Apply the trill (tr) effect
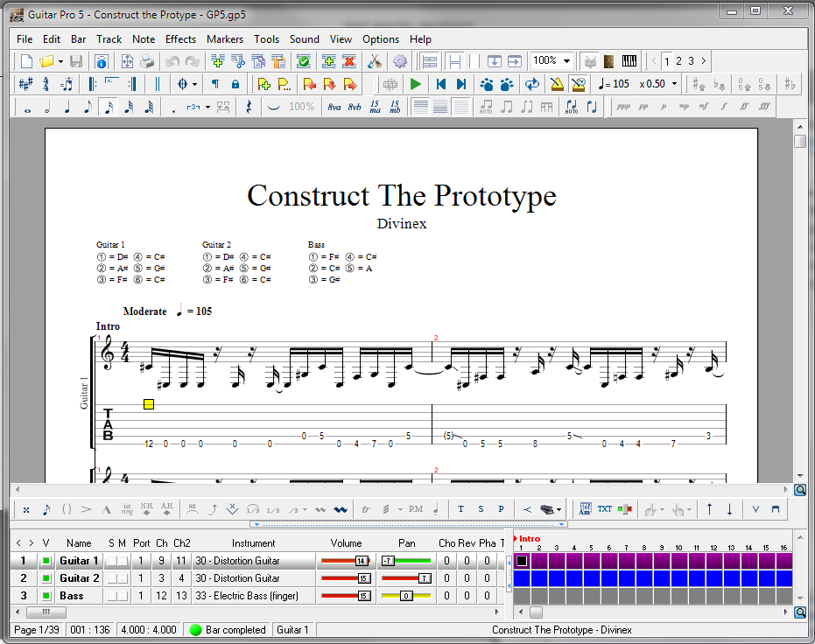This screenshot has width=815, height=644. tap(365, 510)
